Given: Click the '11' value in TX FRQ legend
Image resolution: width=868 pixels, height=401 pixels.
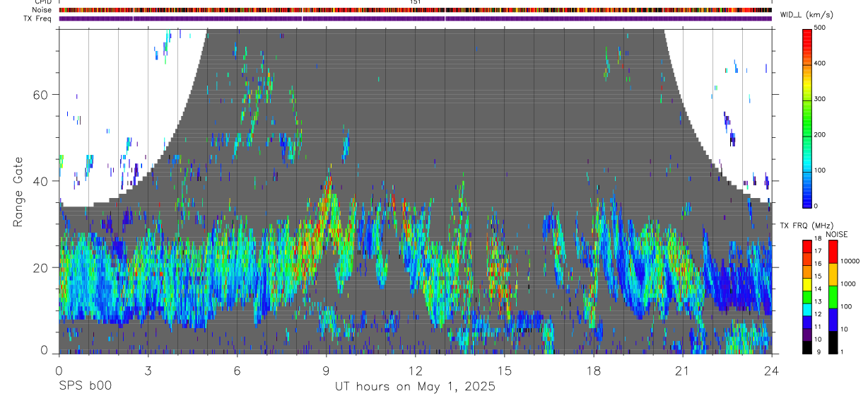Looking at the screenshot, I should [x=818, y=327].
